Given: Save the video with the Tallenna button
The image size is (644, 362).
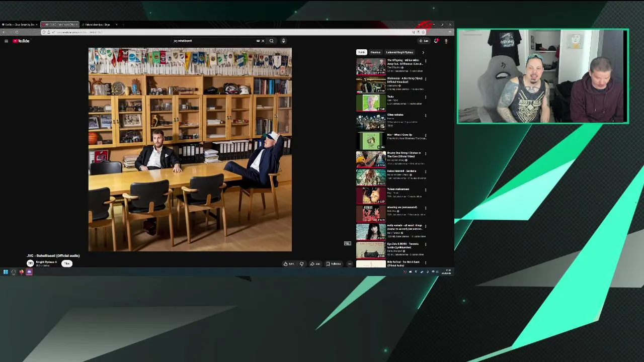Looking at the screenshot, I should point(334,263).
